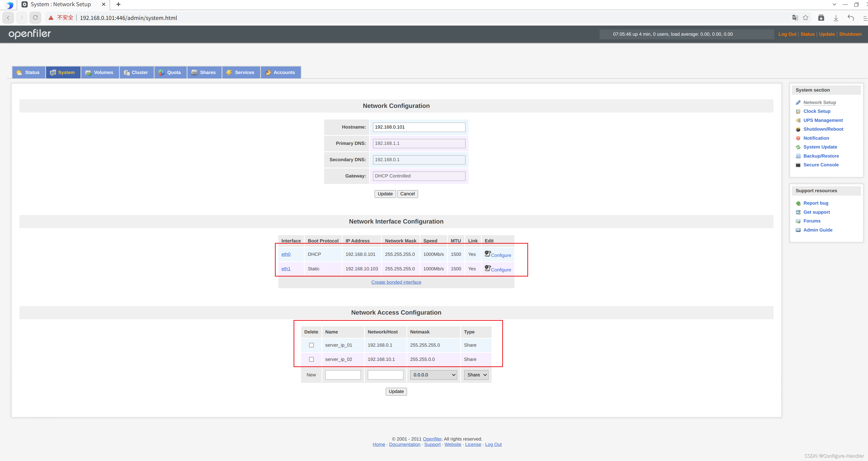Click the Report bug icon
Screen dimensions: 868x461
tap(798, 203)
